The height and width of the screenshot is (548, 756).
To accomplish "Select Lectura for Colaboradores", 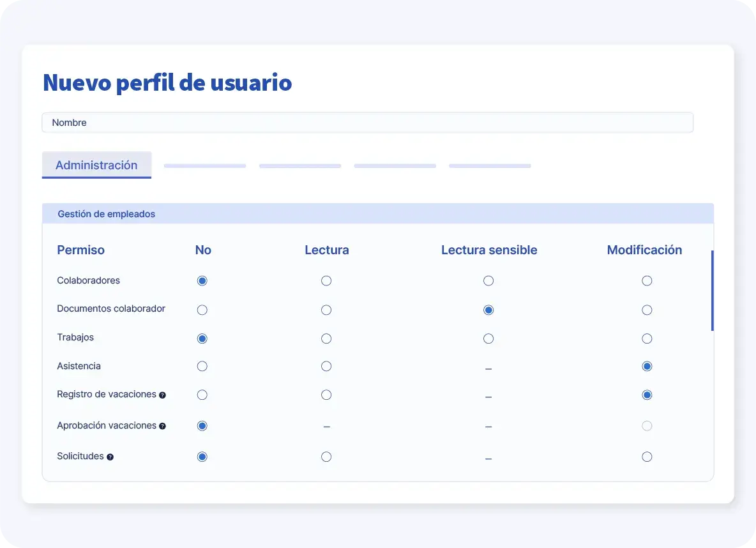I will point(326,281).
